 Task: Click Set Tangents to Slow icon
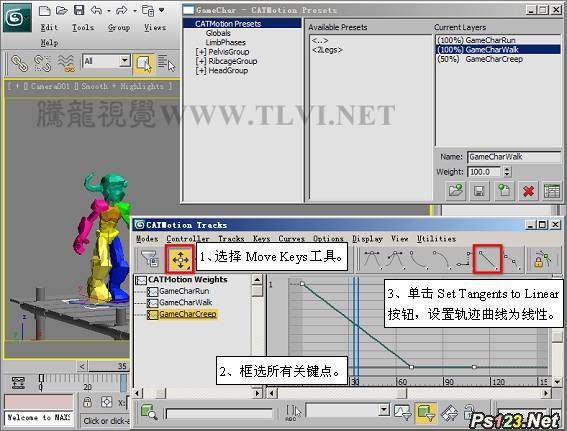tap(442, 259)
